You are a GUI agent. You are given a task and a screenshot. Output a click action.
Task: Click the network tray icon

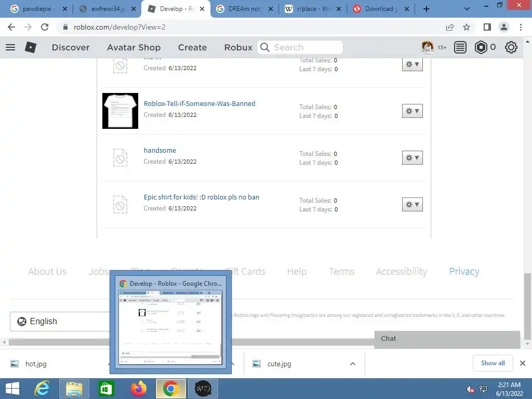coord(483,389)
